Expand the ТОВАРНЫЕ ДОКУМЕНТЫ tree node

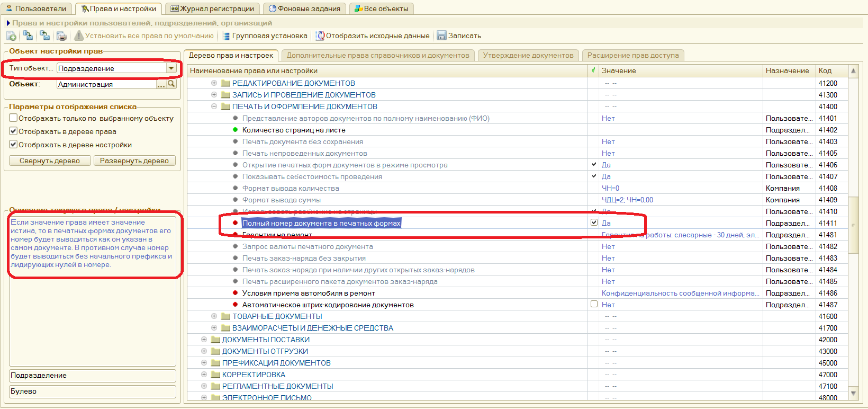point(214,316)
